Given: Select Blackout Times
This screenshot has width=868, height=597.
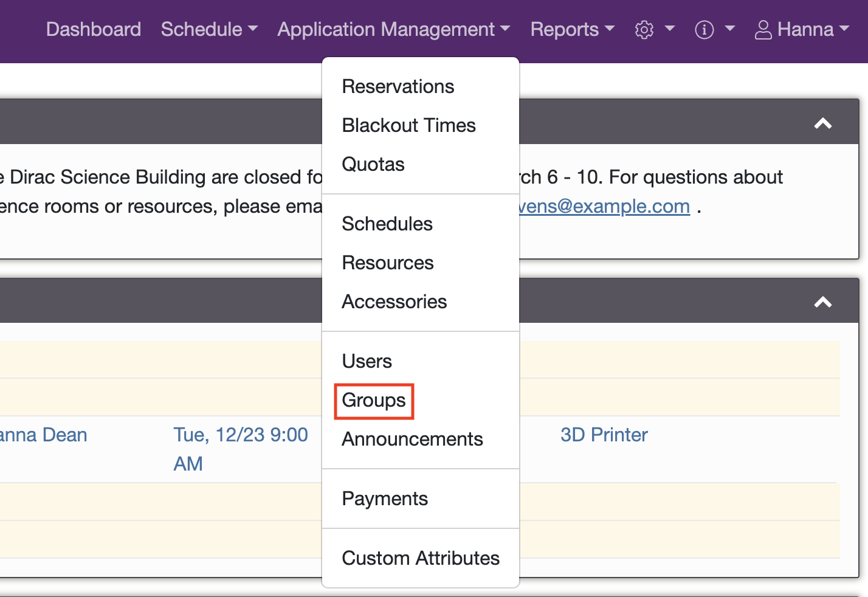Looking at the screenshot, I should pos(408,125).
